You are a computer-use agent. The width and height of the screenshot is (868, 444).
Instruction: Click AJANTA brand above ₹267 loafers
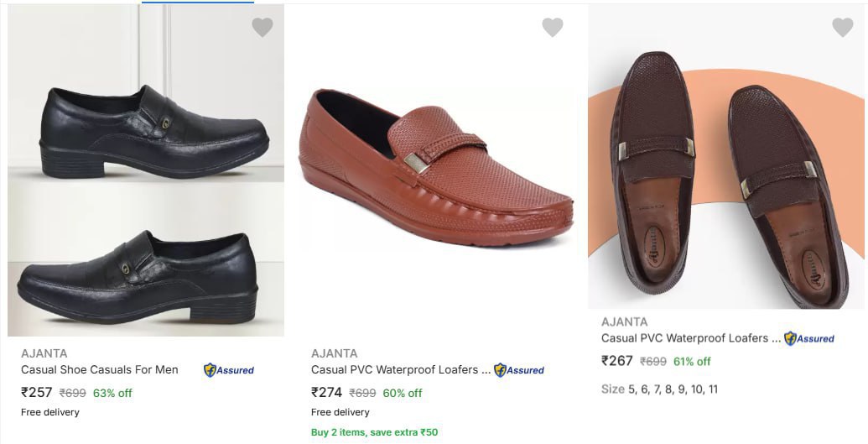625,321
